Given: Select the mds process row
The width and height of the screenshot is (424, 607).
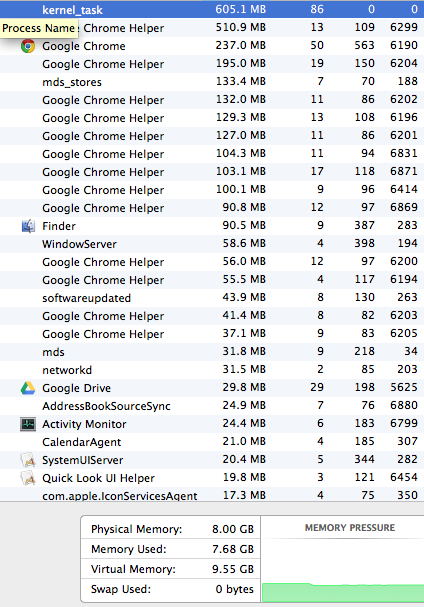Looking at the screenshot, I should click(x=212, y=352).
